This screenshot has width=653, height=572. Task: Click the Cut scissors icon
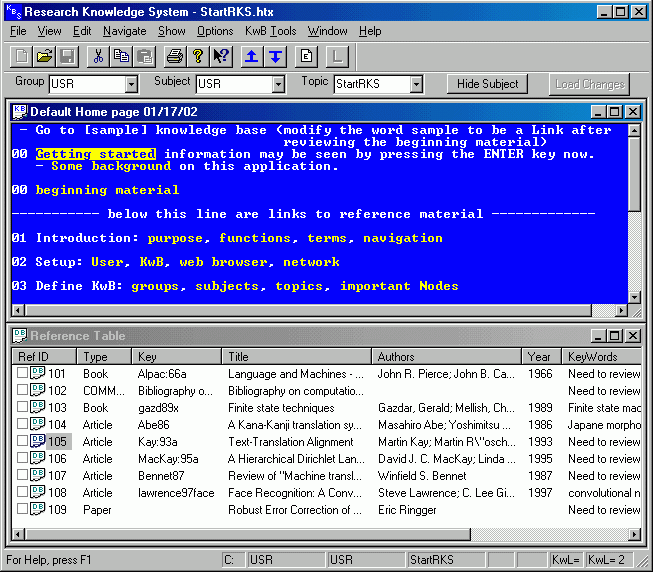pos(98,56)
